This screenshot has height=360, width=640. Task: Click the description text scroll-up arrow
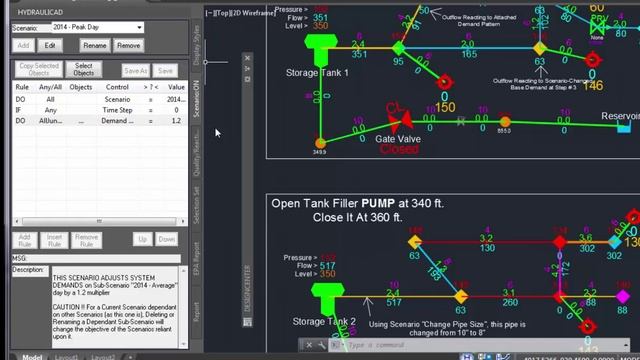coord(183,271)
